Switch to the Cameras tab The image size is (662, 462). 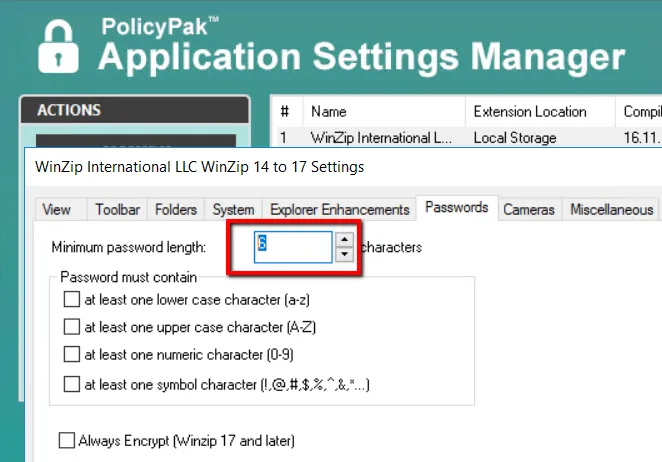[x=529, y=209]
